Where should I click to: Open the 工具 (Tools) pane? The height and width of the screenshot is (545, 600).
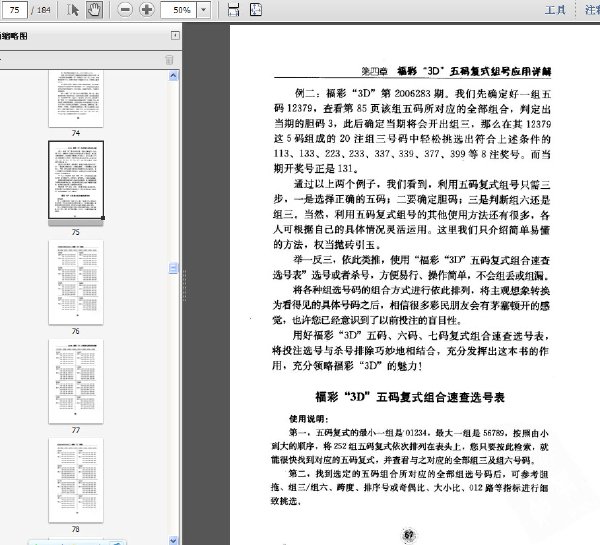(x=555, y=10)
